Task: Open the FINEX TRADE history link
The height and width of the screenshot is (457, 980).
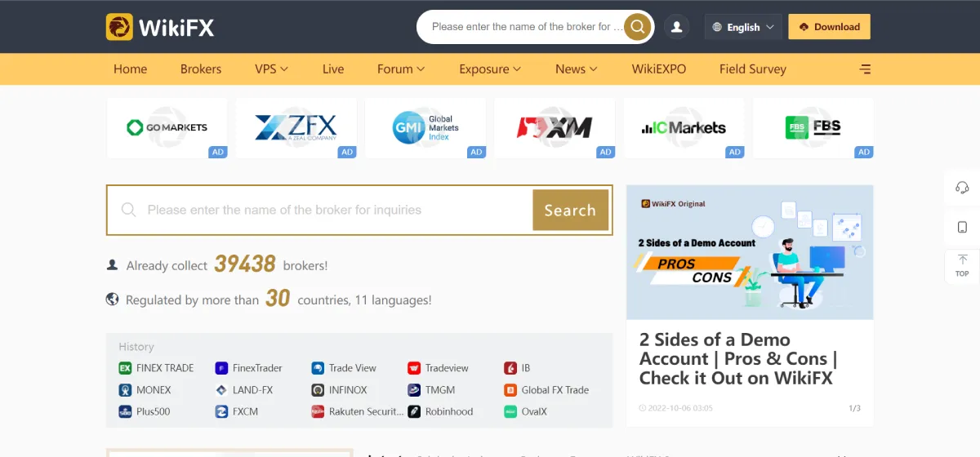Action: click(165, 368)
